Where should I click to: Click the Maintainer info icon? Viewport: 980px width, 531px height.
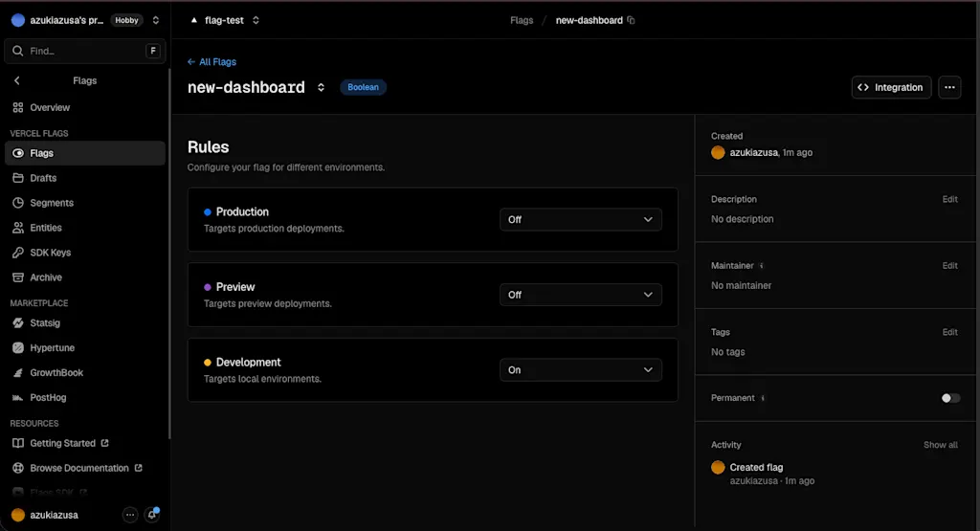[x=761, y=266]
